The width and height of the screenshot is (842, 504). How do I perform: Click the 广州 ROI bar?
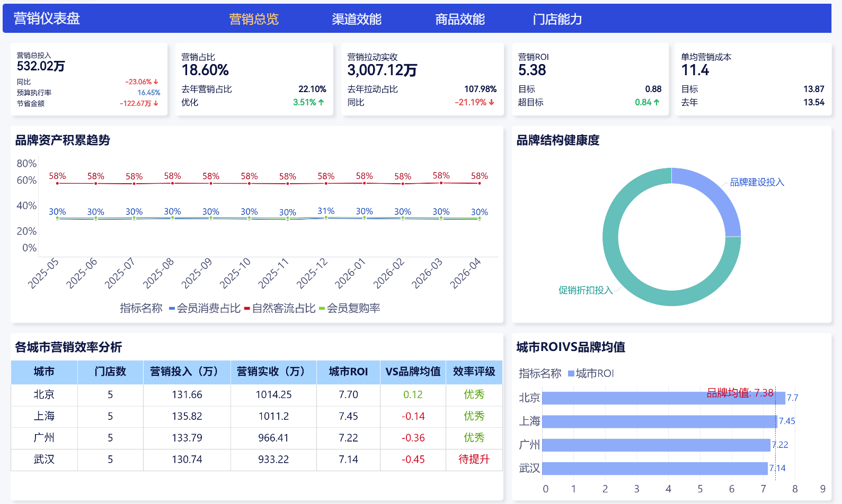(656, 445)
